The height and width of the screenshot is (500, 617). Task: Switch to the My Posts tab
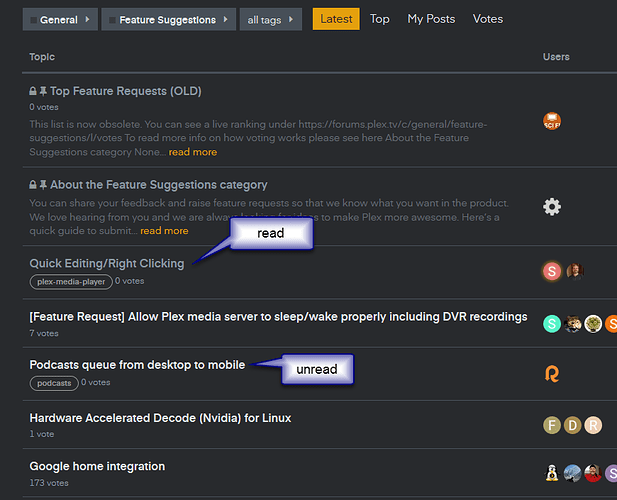431,19
